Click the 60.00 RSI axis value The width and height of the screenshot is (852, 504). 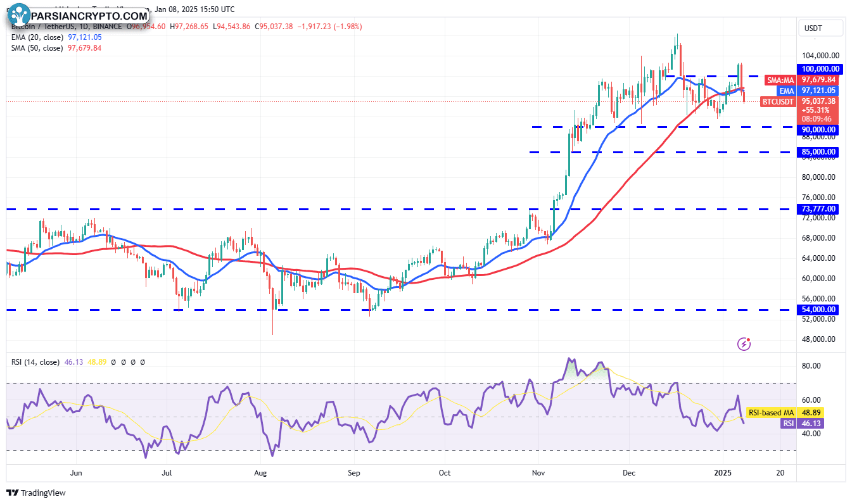[813, 400]
